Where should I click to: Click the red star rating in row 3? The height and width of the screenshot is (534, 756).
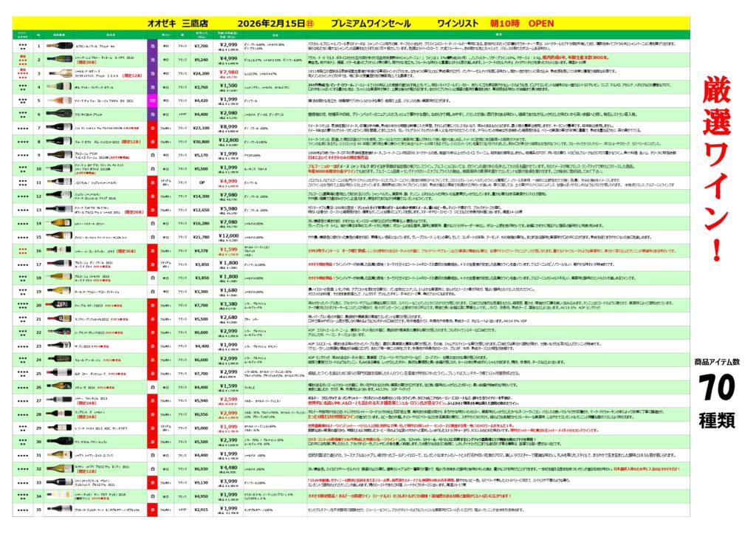(23, 73)
